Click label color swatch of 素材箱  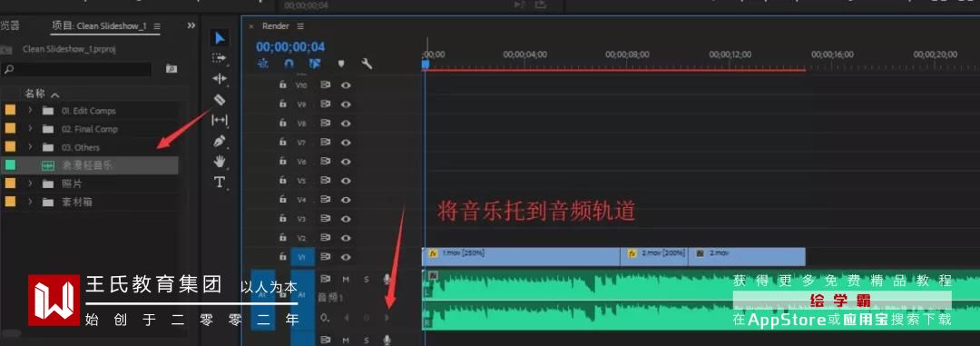tap(10, 203)
